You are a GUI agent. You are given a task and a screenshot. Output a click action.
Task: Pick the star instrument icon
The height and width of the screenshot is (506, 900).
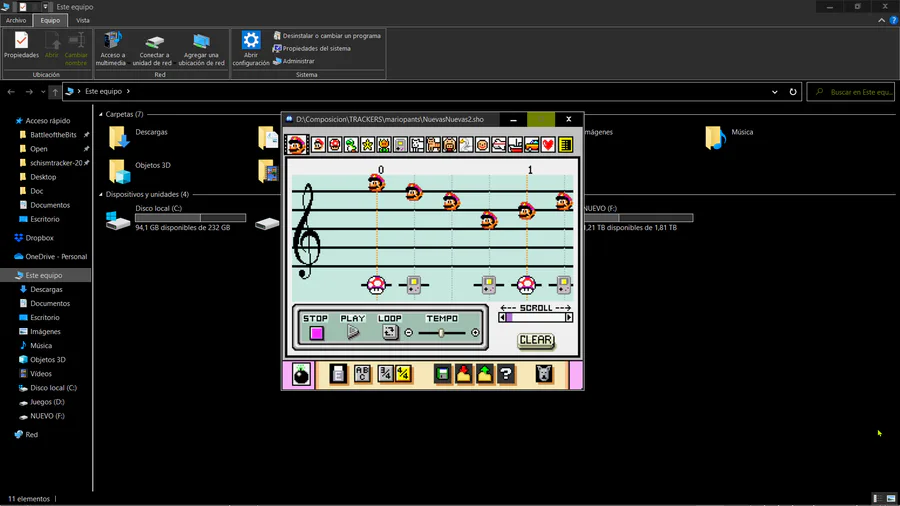pos(367,145)
